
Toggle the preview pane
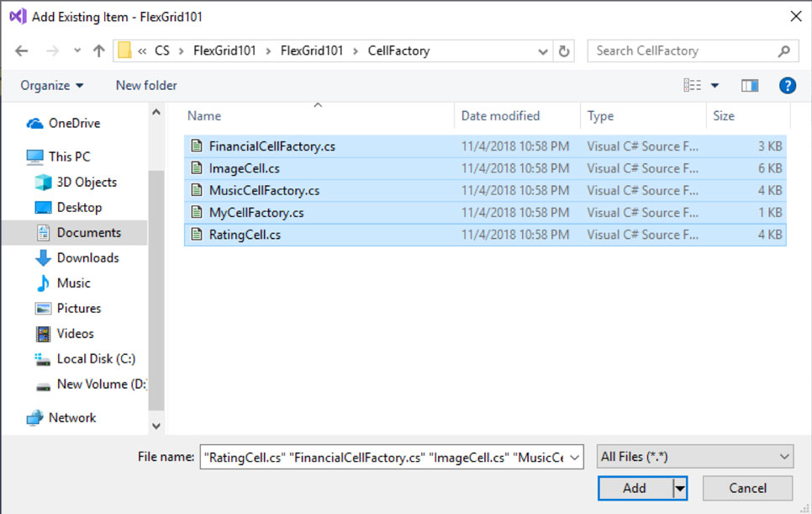[749, 86]
